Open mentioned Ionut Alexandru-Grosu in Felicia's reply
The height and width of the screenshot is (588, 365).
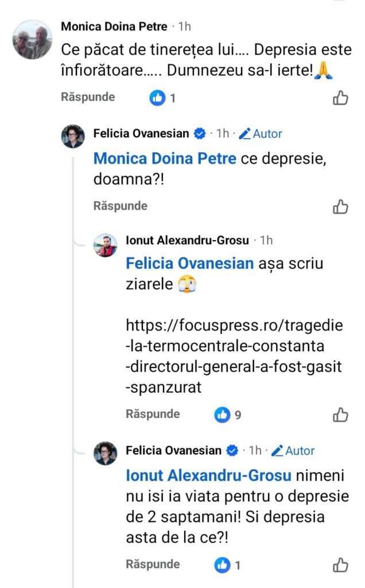(209, 475)
